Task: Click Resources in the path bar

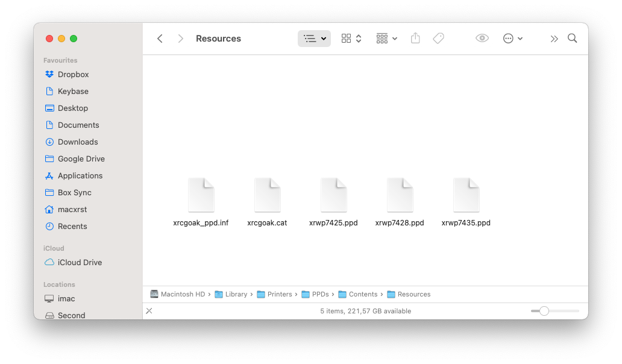Action: click(409, 294)
